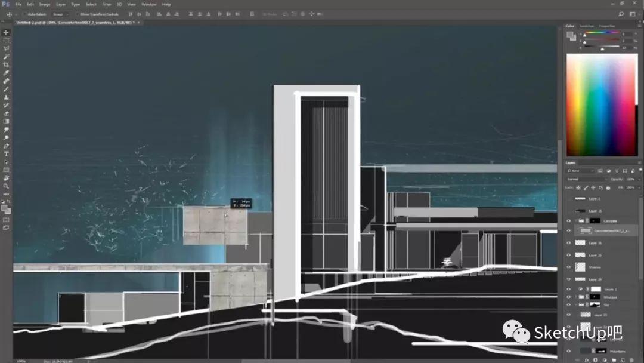Hide the Layer 24 eye icon

tap(569, 279)
